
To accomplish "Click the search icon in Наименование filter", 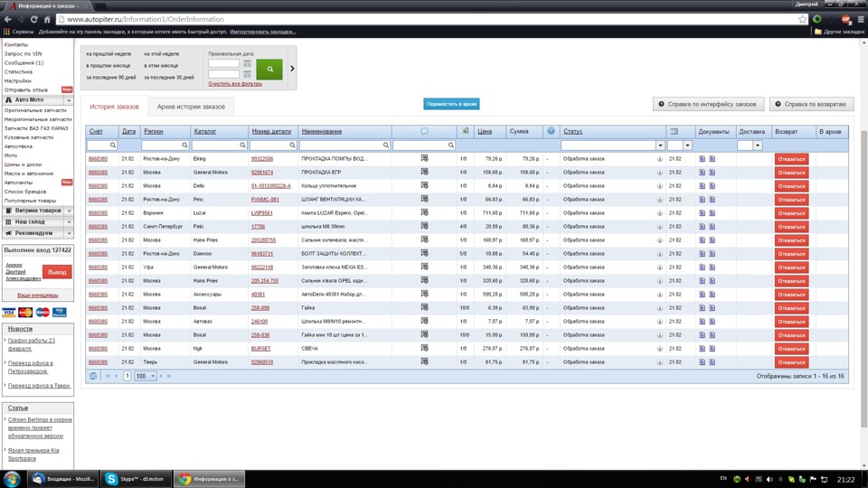I will pyautogui.click(x=386, y=145).
